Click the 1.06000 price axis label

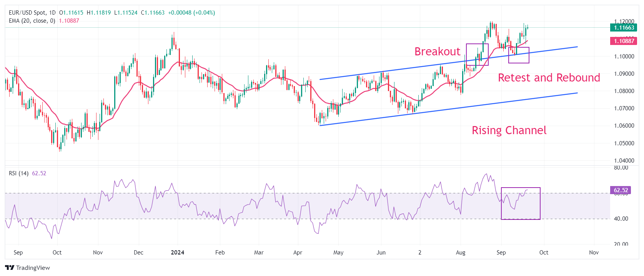[x=624, y=126]
